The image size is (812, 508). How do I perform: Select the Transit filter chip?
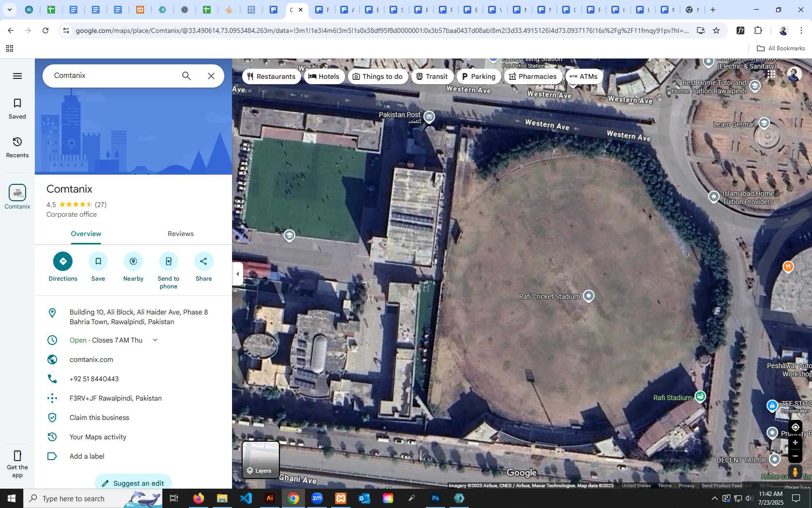pyautogui.click(x=432, y=76)
